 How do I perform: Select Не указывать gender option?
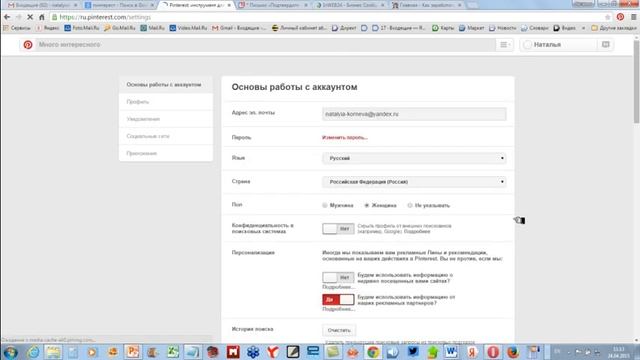[x=410, y=205]
